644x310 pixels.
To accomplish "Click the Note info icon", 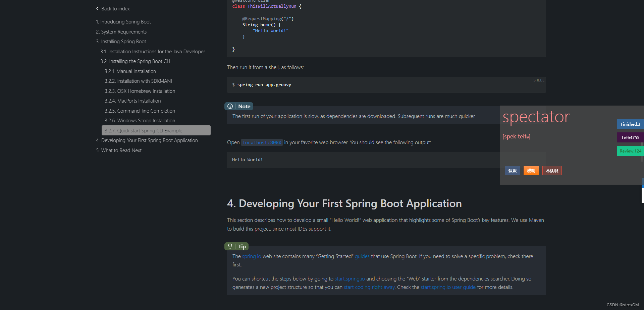I will coord(230,106).
